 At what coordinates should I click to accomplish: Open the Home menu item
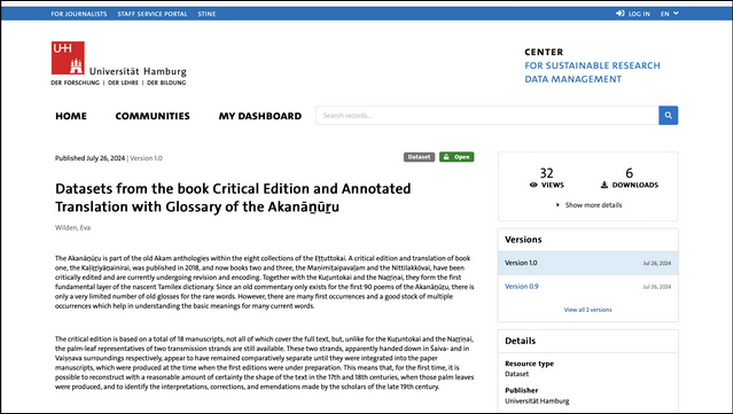click(71, 116)
